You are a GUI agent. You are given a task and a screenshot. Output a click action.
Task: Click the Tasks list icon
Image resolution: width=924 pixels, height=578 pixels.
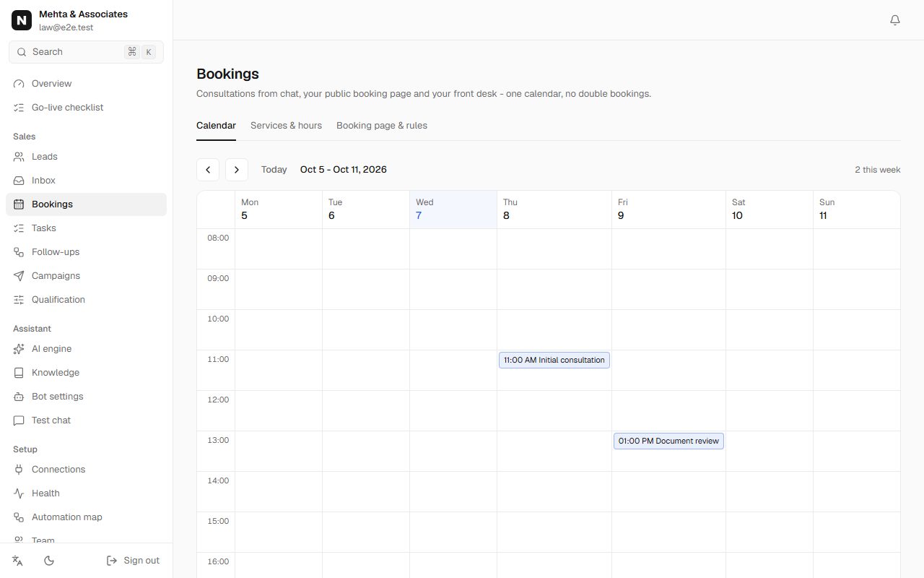tap(19, 228)
